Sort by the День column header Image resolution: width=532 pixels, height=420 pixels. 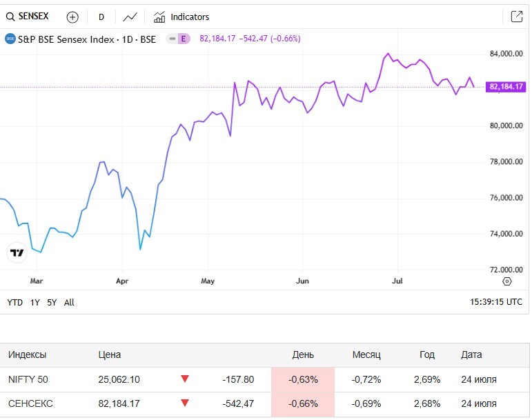point(303,354)
